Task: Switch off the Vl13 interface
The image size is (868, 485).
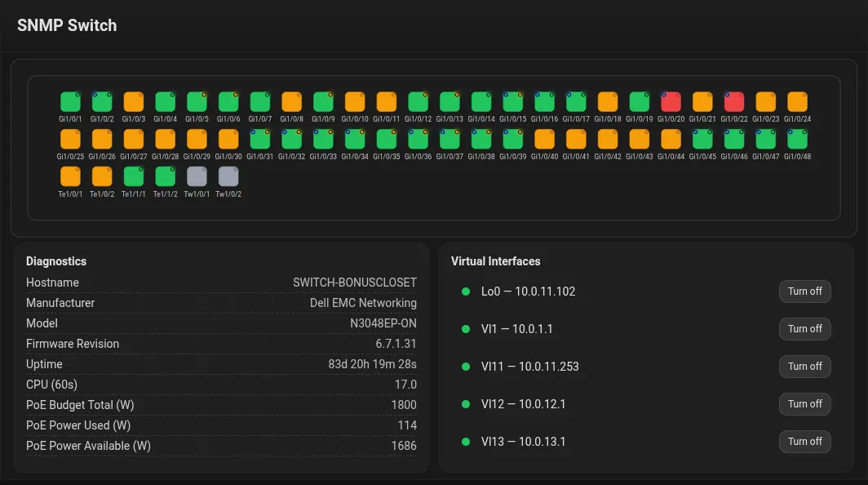Action: coord(805,442)
